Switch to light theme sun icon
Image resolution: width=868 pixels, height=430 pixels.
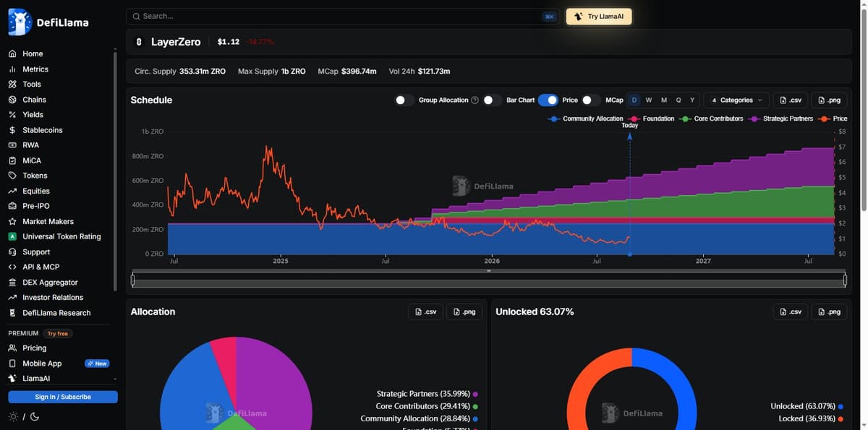pos(13,417)
